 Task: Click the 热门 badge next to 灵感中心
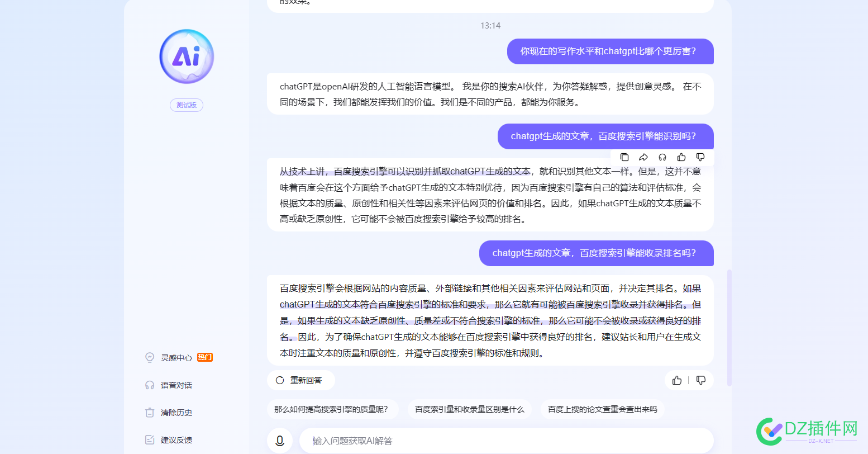[205, 357]
